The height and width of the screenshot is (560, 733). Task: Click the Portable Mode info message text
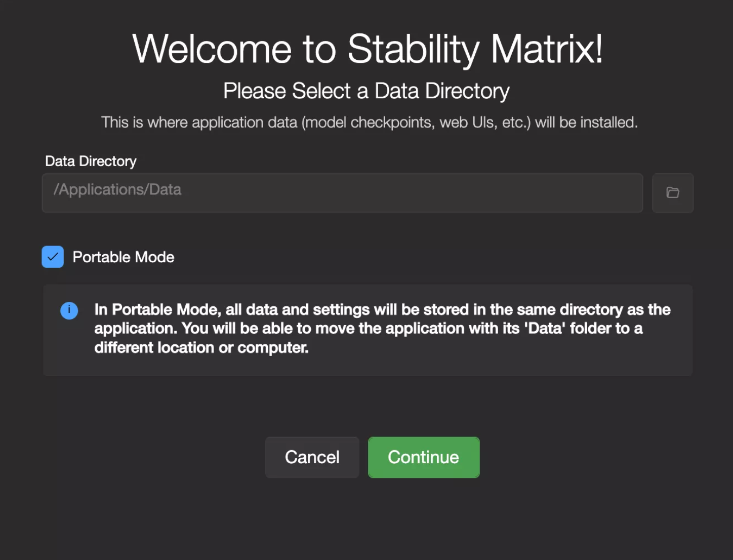click(382, 329)
